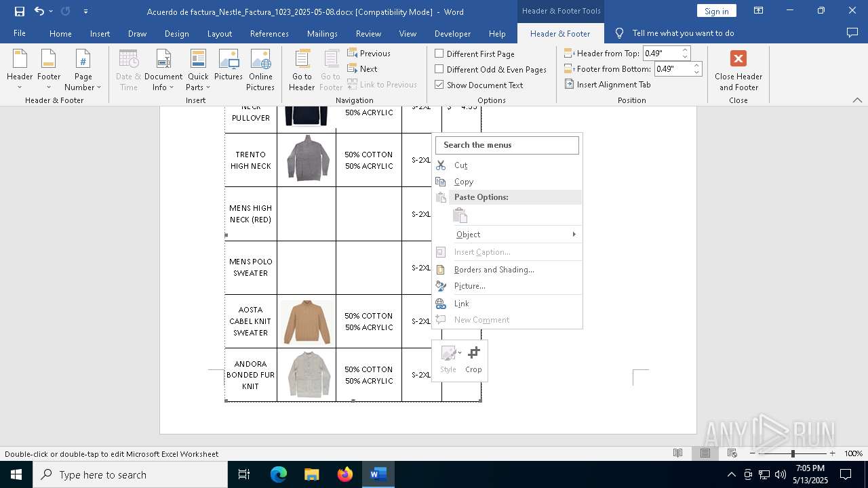Image resolution: width=868 pixels, height=488 pixels.
Task: Adjust the zoom slider handle
Action: pos(793,453)
